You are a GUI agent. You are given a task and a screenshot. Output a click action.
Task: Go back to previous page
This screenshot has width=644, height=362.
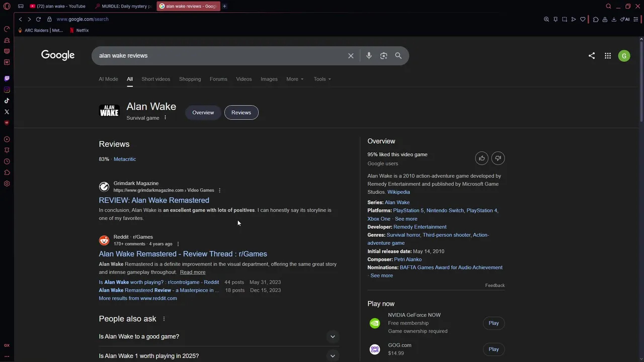[20, 19]
